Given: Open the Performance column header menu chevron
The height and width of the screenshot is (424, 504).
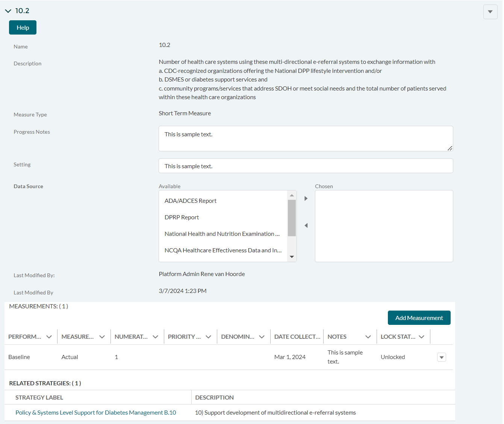Looking at the screenshot, I should click(x=49, y=337).
